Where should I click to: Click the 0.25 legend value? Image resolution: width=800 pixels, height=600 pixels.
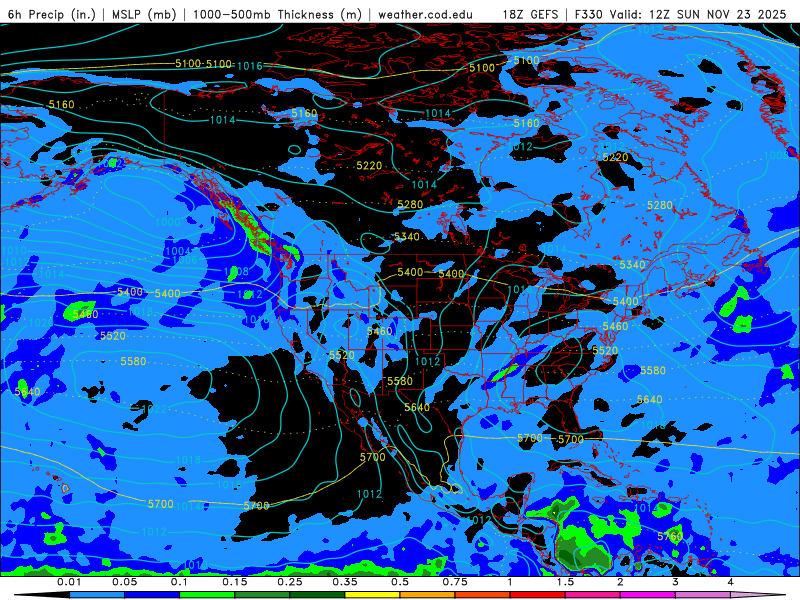click(x=290, y=582)
